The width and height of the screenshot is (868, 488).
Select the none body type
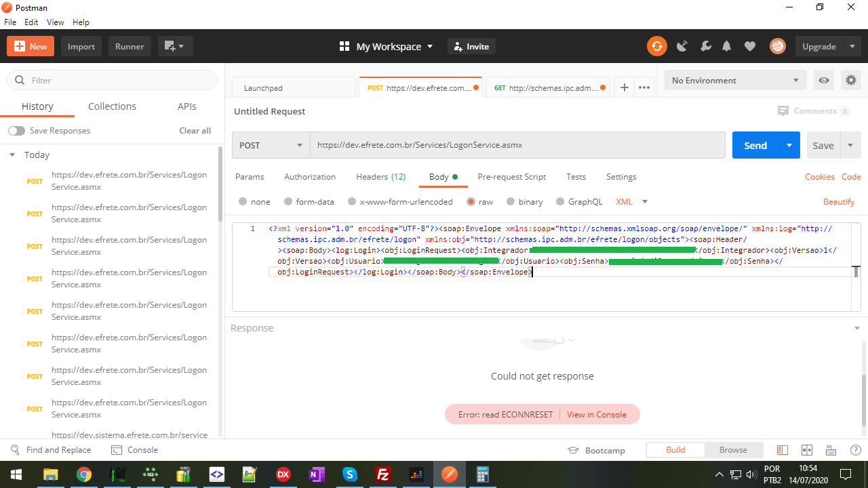click(x=243, y=202)
